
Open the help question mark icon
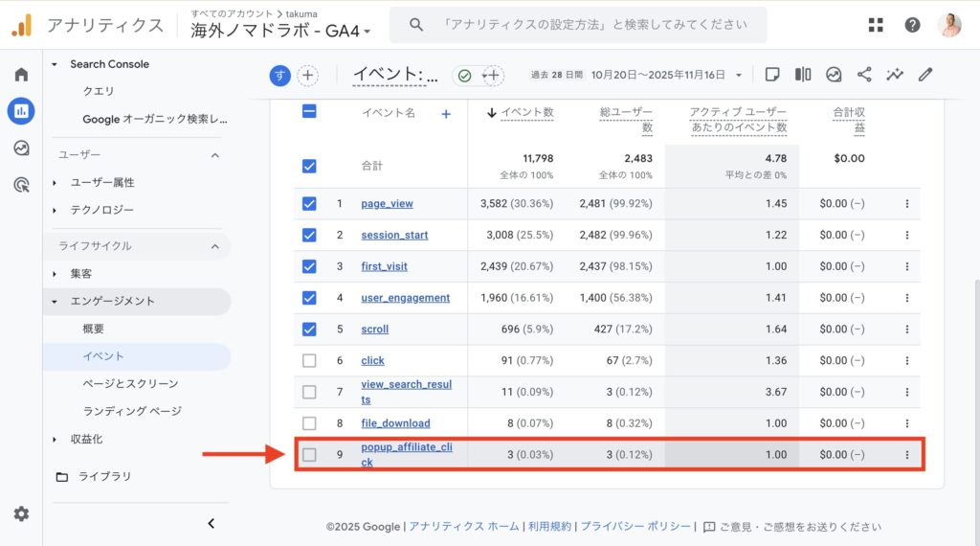coord(912,25)
